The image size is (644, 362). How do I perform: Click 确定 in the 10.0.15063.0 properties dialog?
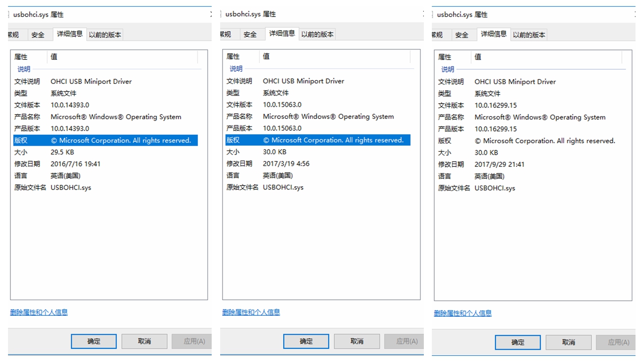[x=306, y=341]
